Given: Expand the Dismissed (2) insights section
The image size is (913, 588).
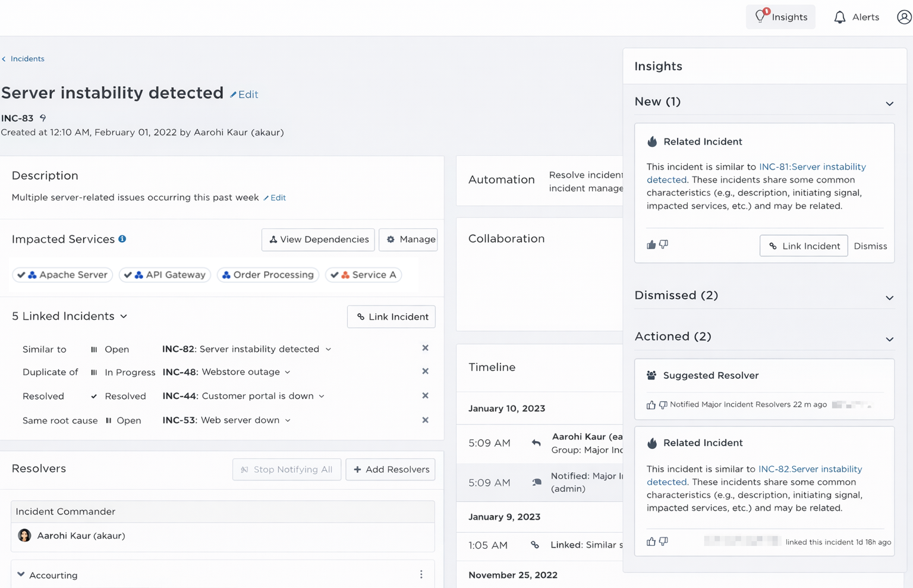Looking at the screenshot, I should click(889, 298).
